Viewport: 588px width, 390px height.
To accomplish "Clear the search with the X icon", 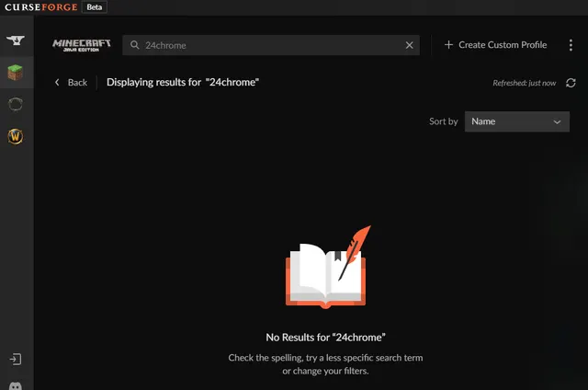I will 409,45.
